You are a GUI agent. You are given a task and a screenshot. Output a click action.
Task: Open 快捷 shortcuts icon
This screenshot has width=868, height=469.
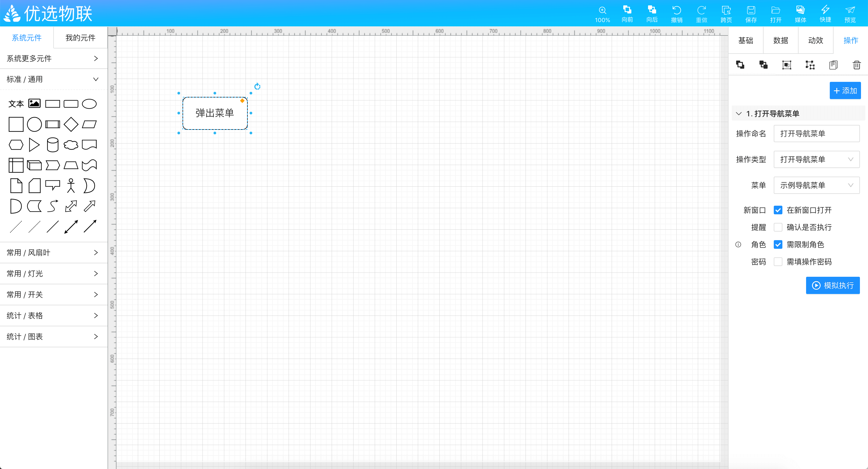click(825, 14)
